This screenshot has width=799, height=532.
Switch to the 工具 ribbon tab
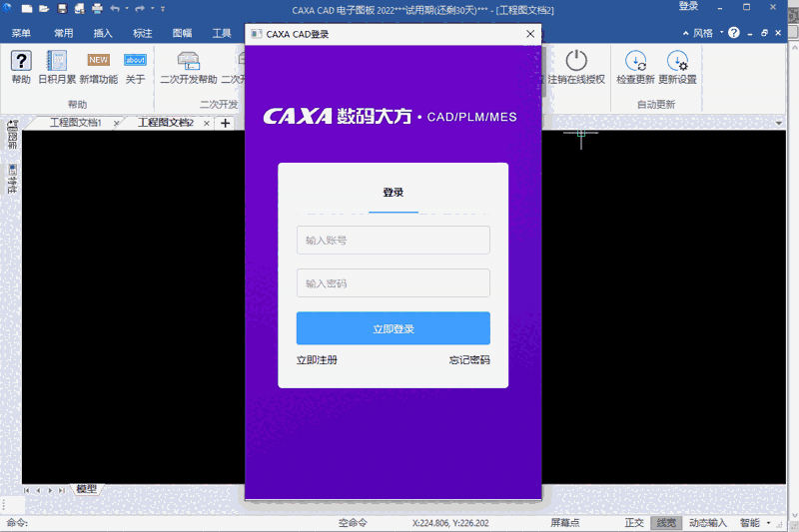point(222,34)
